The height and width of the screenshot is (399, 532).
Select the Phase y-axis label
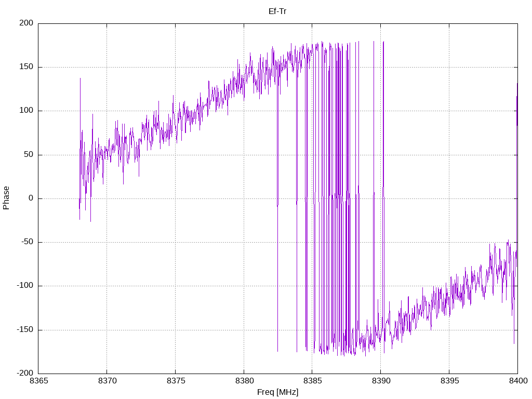coord(6,198)
